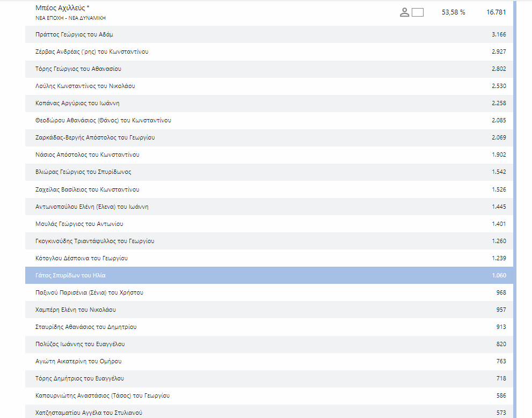Click Αντωνοπούλου Ελένη (Έλενα) του Ιωάννη

[x=91, y=207]
